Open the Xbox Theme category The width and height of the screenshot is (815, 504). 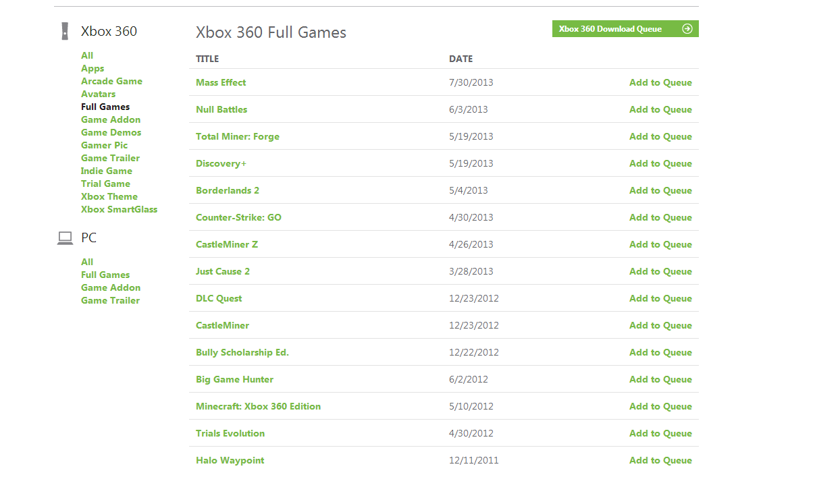[109, 196]
